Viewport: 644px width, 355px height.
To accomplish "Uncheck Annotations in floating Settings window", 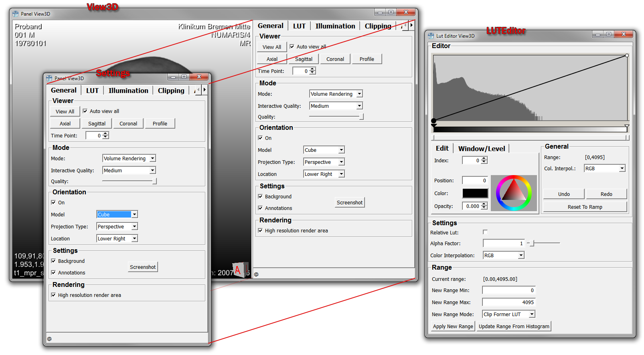I will tap(53, 273).
